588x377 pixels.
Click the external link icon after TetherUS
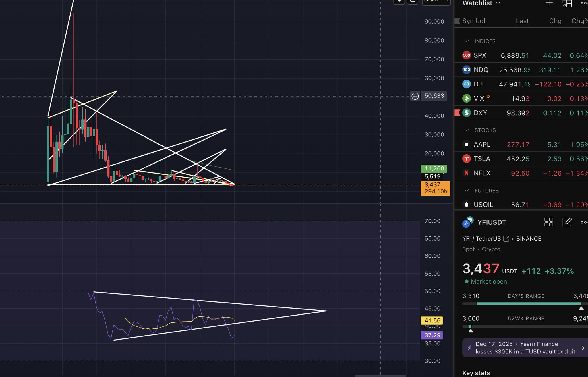click(506, 239)
